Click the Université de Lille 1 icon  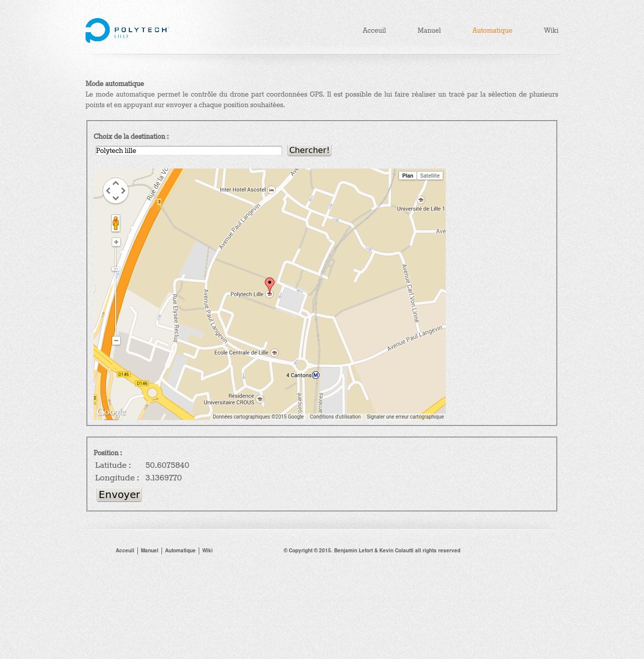[x=421, y=200]
